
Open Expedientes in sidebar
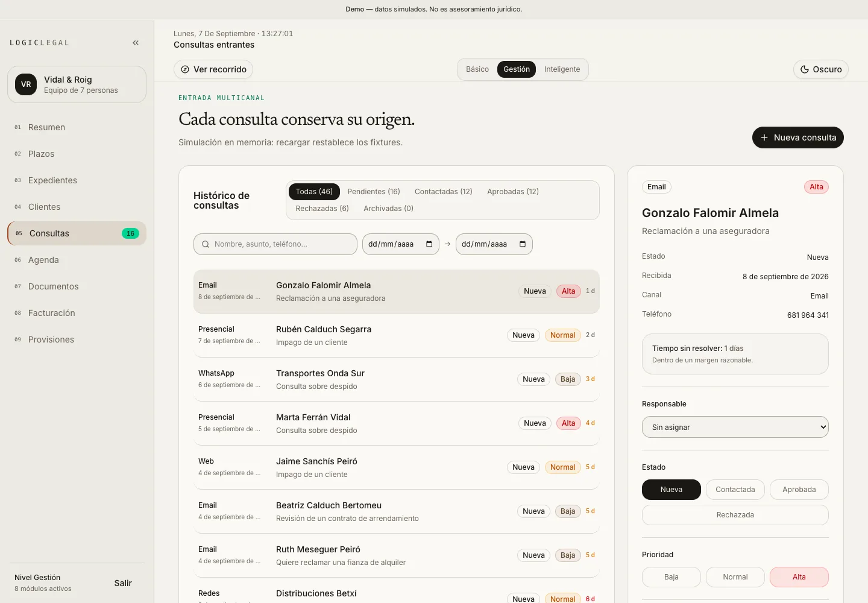click(77, 180)
